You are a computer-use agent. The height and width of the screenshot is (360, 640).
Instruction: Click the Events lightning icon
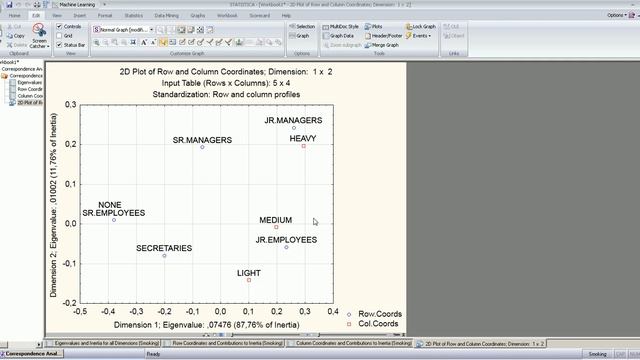tap(409, 36)
